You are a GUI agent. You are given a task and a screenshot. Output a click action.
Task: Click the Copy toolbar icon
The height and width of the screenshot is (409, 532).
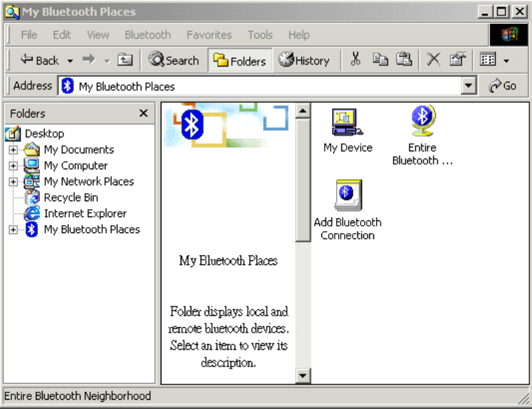[x=380, y=59]
